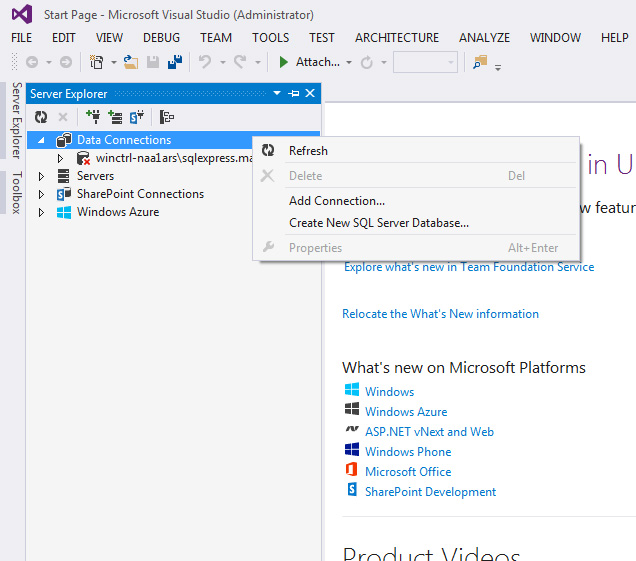Open the Attach debug target dropdown arrow
The width and height of the screenshot is (636, 561).
(349, 62)
